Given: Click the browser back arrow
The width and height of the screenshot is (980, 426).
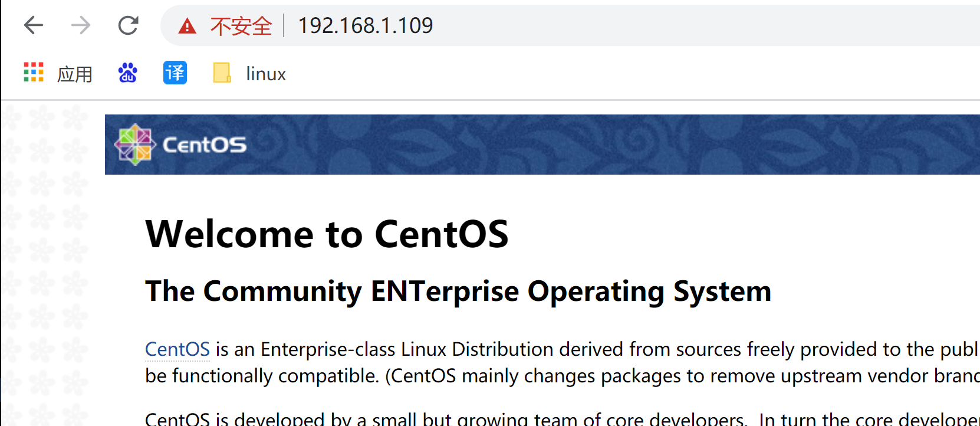Looking at the screenshot, I should [34, 25].
